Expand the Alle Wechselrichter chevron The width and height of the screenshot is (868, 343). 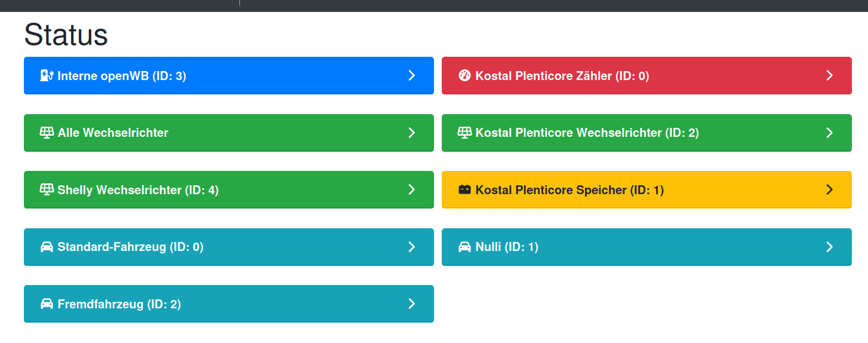(411, 133)
